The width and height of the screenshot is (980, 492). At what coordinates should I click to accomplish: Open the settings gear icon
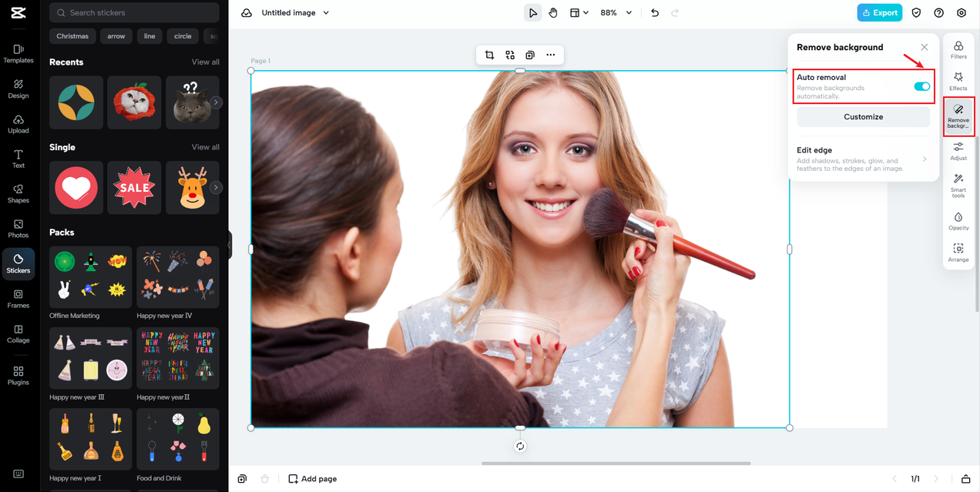962,13
